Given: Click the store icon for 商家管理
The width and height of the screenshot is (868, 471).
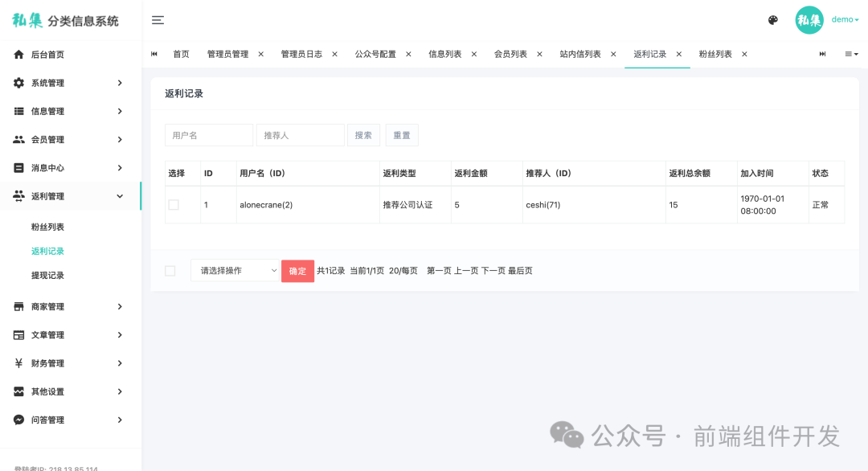Looking at the screenshot, I should point(18,306).
